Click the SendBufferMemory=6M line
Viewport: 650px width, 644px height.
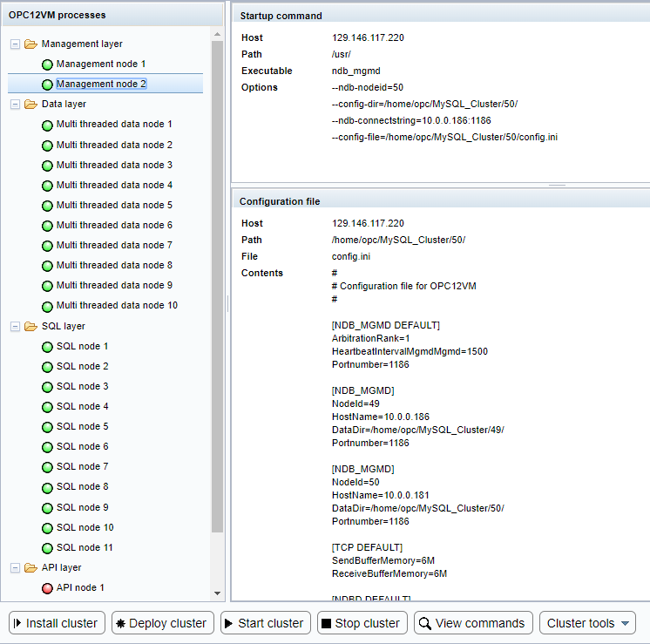tap(383, 561)
